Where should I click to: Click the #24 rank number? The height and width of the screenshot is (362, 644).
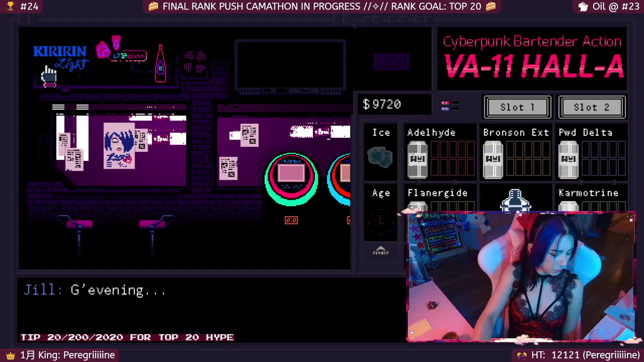(x=29, y=6)
